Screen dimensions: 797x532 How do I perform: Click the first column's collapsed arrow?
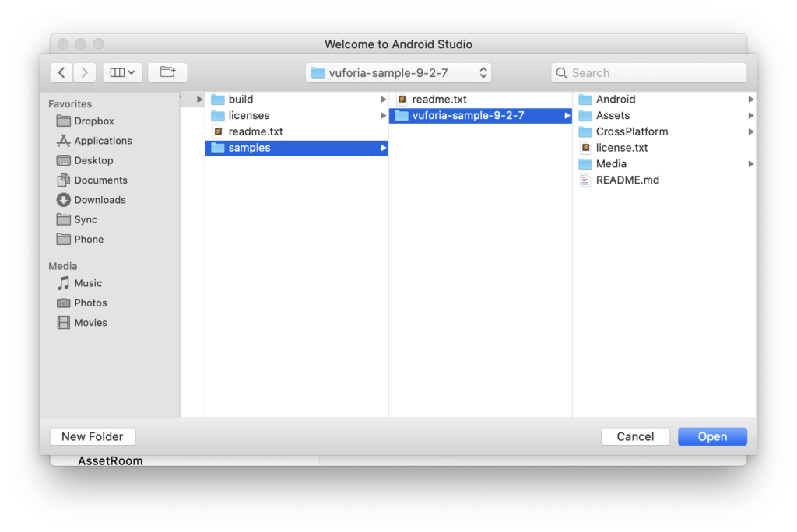click(200, 100)
